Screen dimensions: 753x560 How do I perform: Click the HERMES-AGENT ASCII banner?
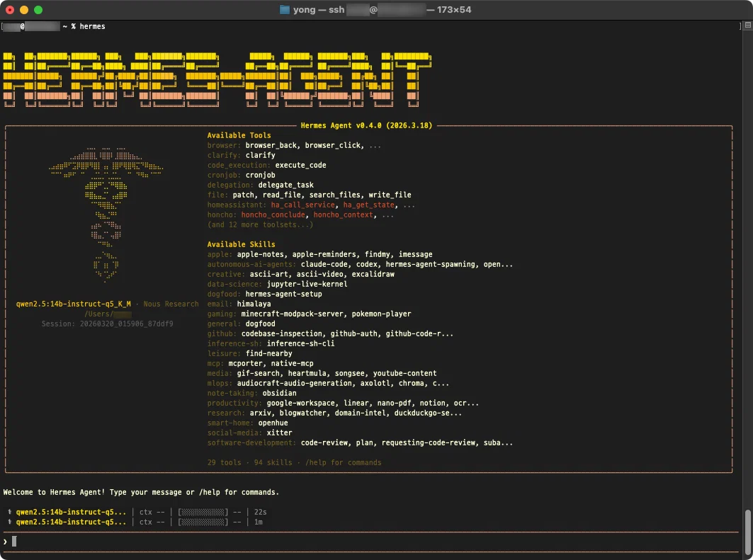[x=216, y=79]
